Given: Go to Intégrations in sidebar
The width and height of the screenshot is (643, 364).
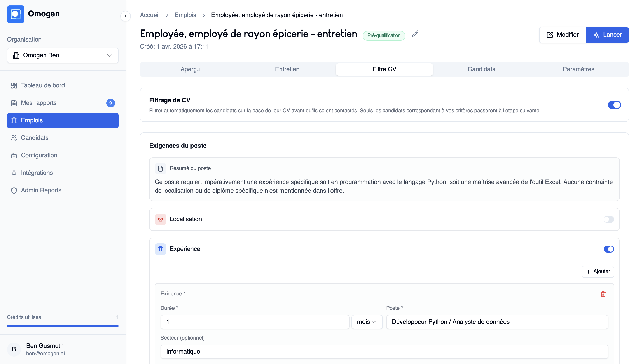Looking at the screenshot, I should (37, 173).
